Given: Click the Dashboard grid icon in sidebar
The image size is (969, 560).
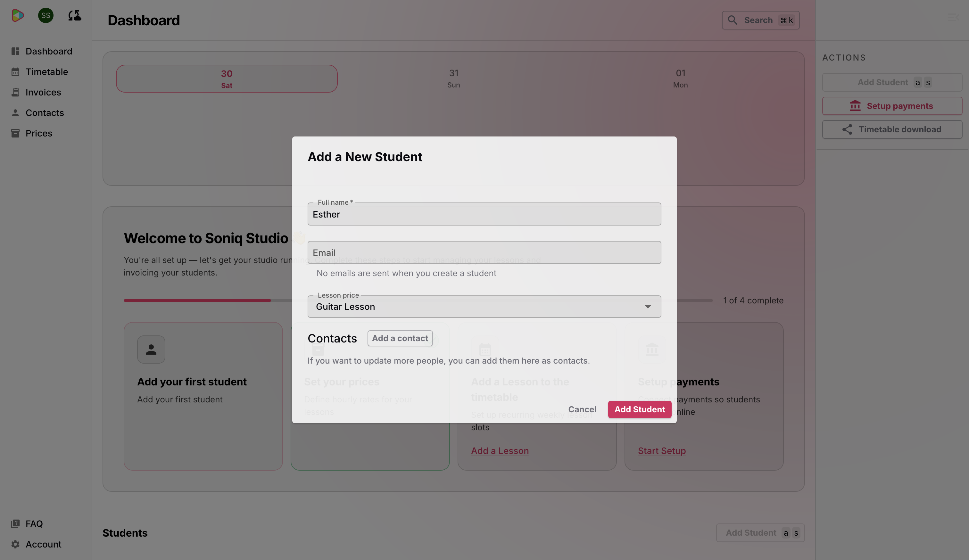Looking at the screenshot, I should coord(15,51).
